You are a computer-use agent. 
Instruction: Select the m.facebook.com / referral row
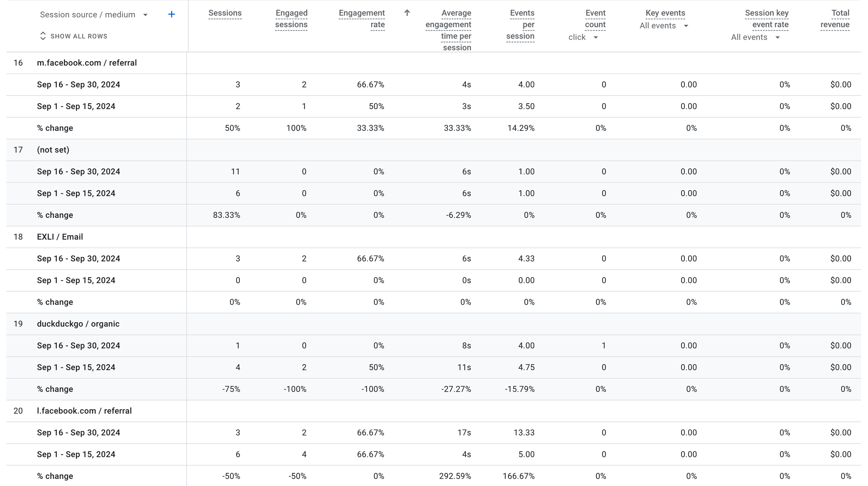[x=87, y=63]
